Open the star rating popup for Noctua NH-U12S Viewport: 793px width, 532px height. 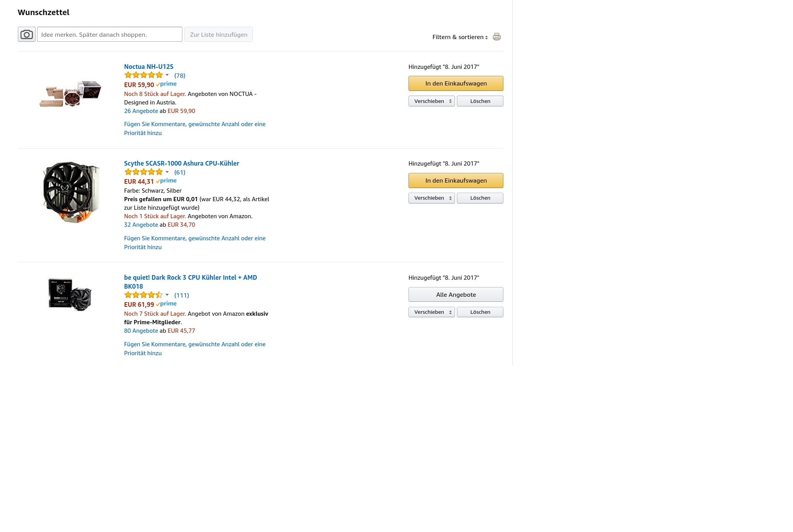146,75
